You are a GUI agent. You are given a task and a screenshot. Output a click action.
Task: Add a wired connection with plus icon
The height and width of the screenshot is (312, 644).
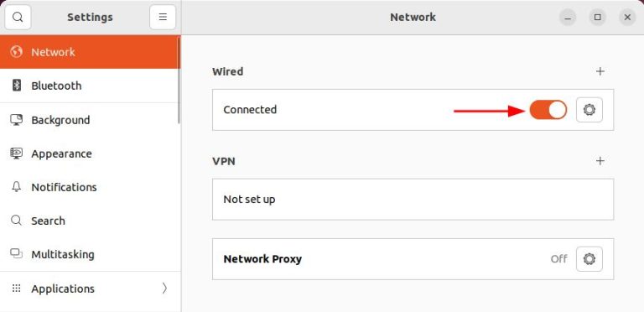point(600,71)
